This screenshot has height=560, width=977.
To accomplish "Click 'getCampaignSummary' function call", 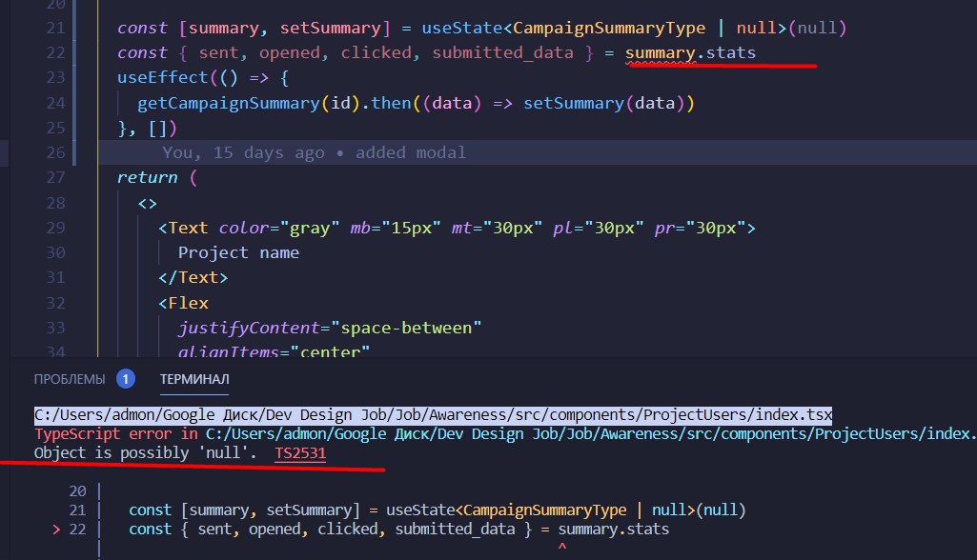I will pyautogui.click(x=229, y=103).
